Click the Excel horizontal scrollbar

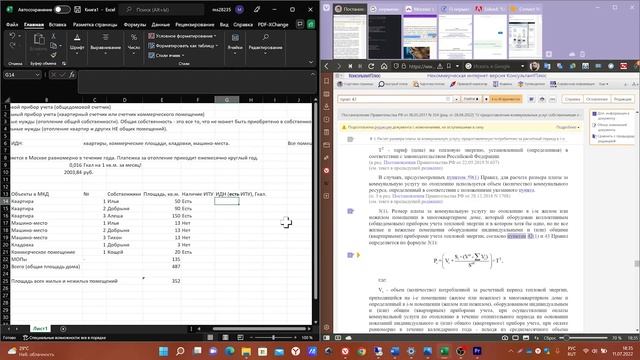pyautogui.click(x=259, y=329)
